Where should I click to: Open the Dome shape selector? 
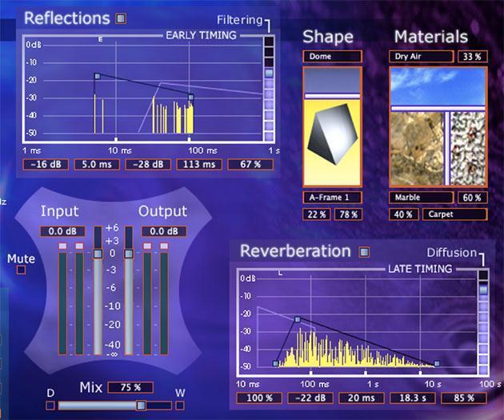coord(332,57)
